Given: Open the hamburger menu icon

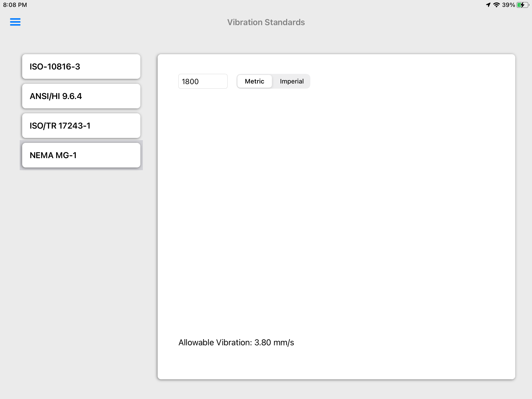Looking at the screenshot, I should pos(15,22).
